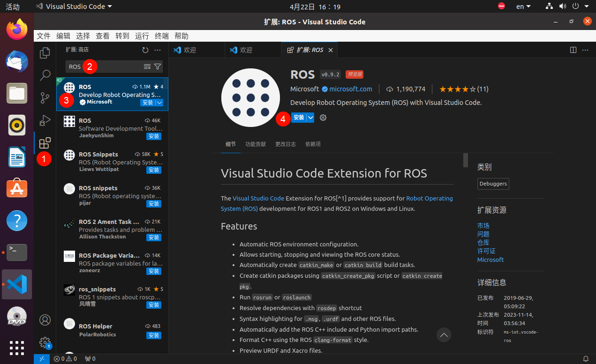
Task: Install ROS Snippets by Liews Wuttipat
Action: [154, 170]
